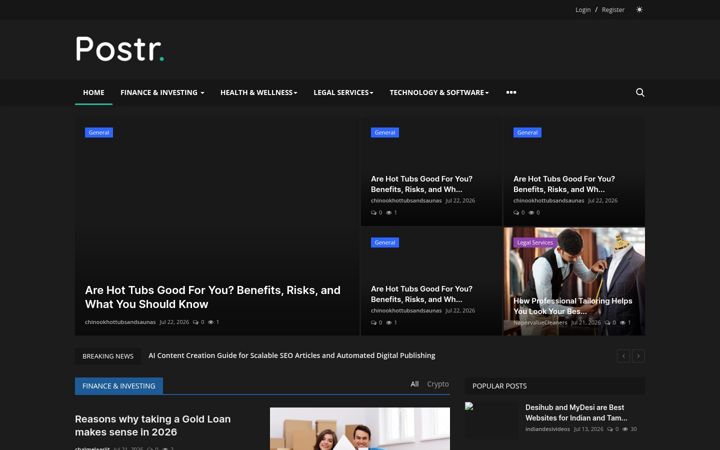Click the purple Legal Services tag
720x450 pixels.
(x=535, y=242)
